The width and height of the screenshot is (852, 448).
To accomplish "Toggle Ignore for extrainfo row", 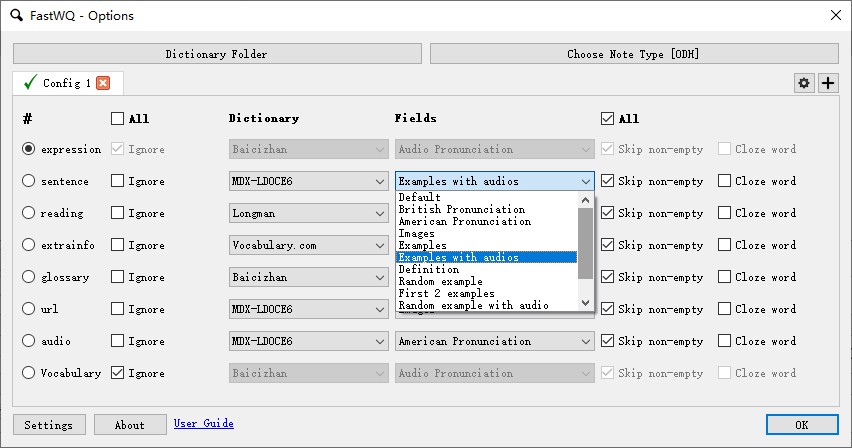I will [117, 245].
